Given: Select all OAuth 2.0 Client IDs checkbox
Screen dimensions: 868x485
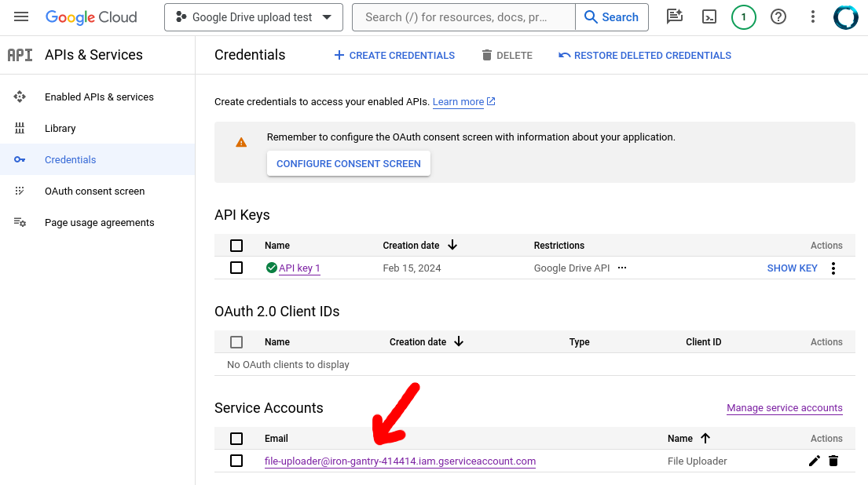Looking at the screenshot, I should (236, 342).
